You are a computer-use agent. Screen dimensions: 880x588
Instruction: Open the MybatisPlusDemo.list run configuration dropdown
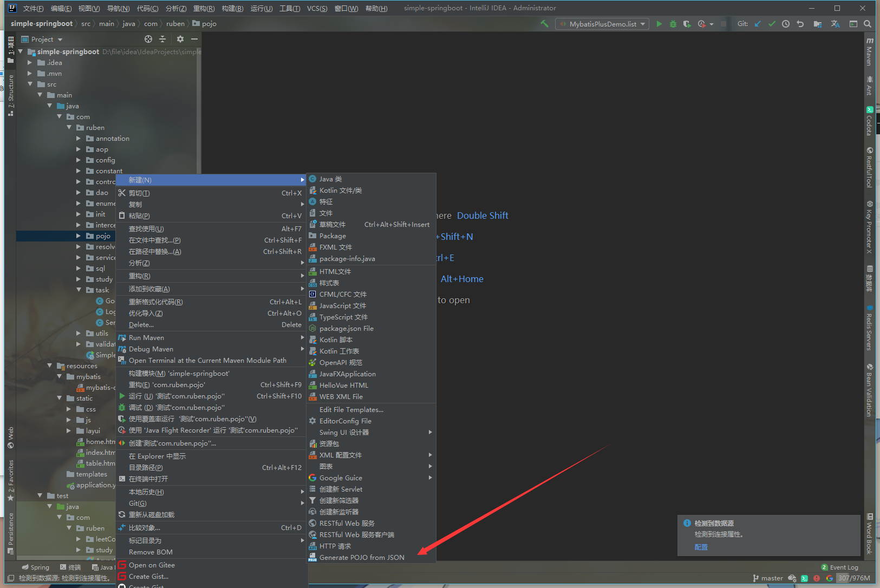tap(602, 24)
